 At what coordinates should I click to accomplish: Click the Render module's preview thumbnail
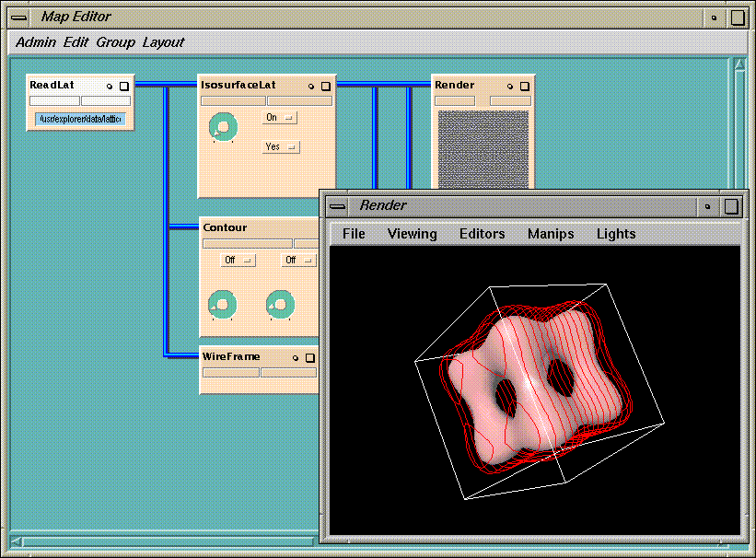click(483, 149)
